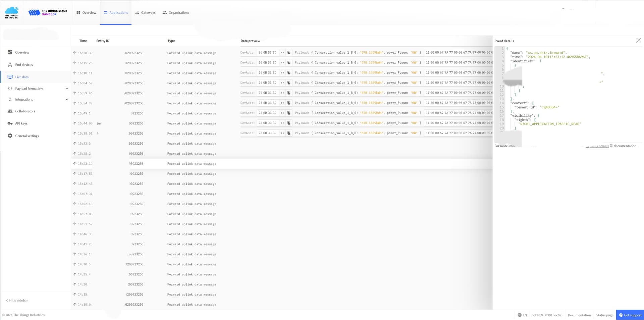
Task: Expand Payload formatters submenu
Action: click(x=66, y=89)
